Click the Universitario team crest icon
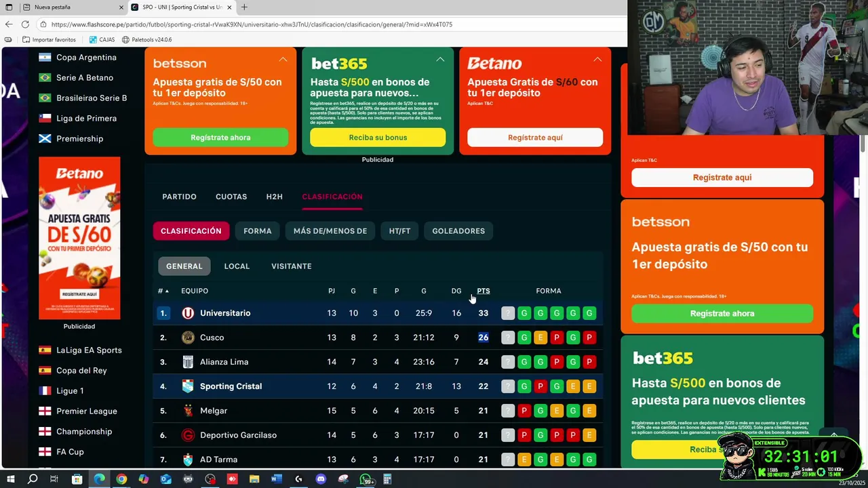This screenshot has width=868, height=488. pos(188,313)
